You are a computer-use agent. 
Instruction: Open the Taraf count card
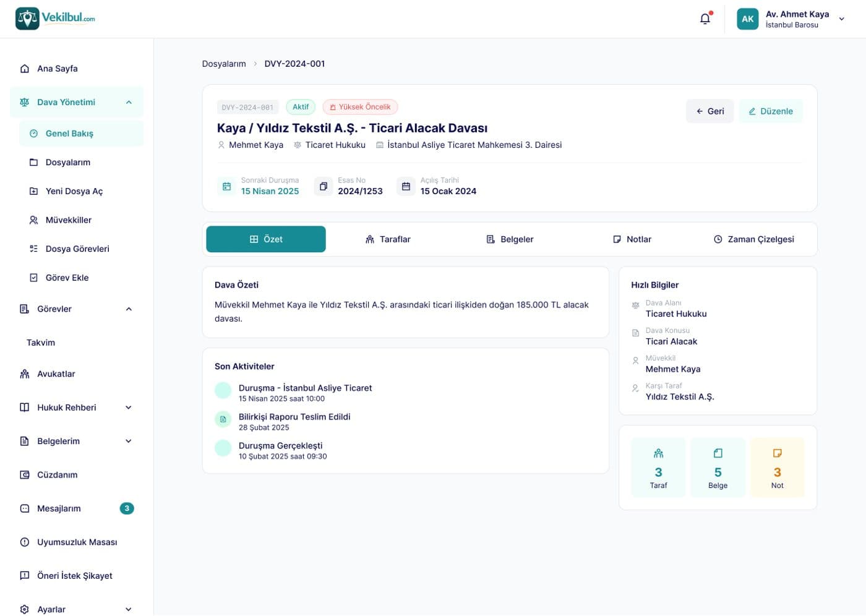[x=658, y=468]
